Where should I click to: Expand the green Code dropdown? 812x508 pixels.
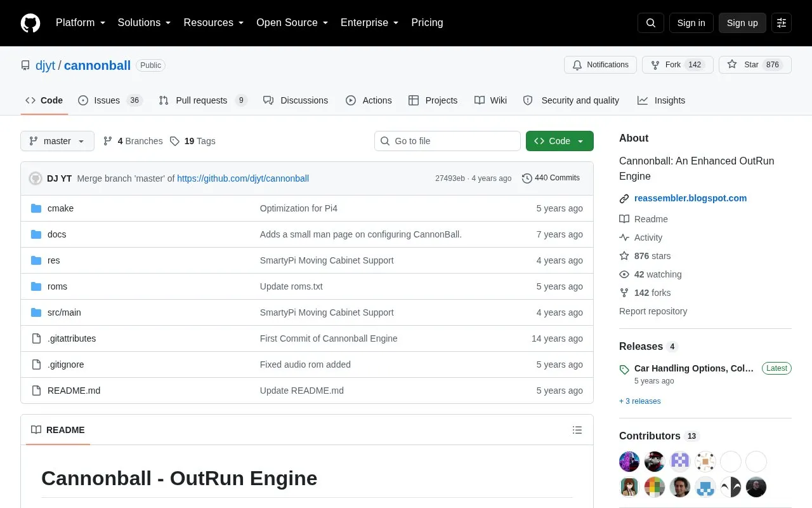(560, 141)
